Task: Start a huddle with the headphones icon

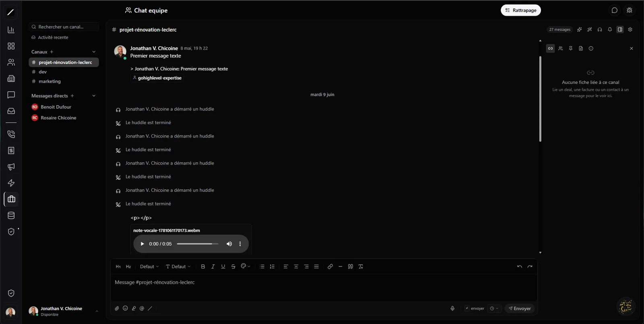Action: pos(600,29)
